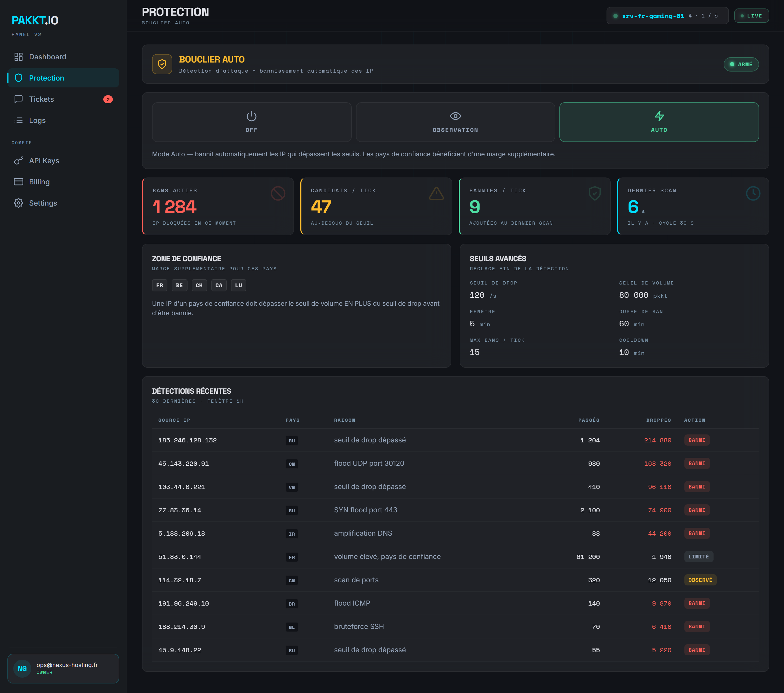Click the CA trusted country tag
Image resolution: width=784 pixels, height=693 pixels.
click(x=219, y=285)
